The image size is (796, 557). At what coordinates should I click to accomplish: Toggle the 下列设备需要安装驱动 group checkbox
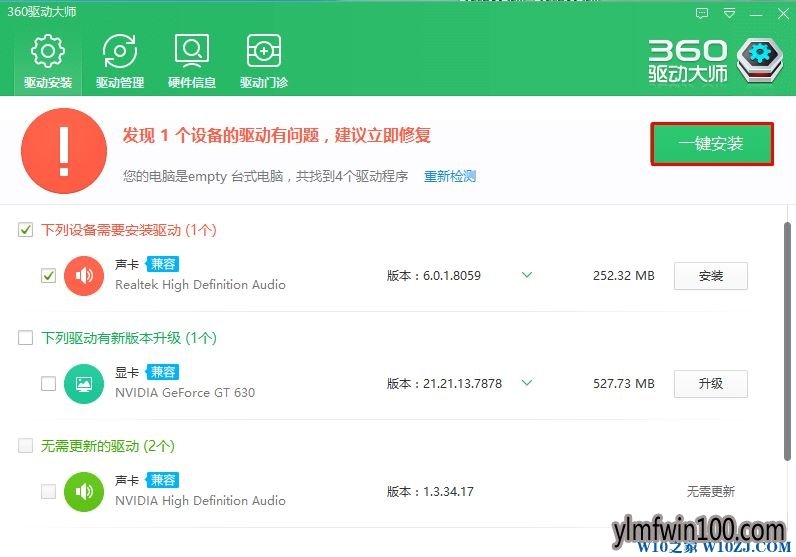coord(25,230)
